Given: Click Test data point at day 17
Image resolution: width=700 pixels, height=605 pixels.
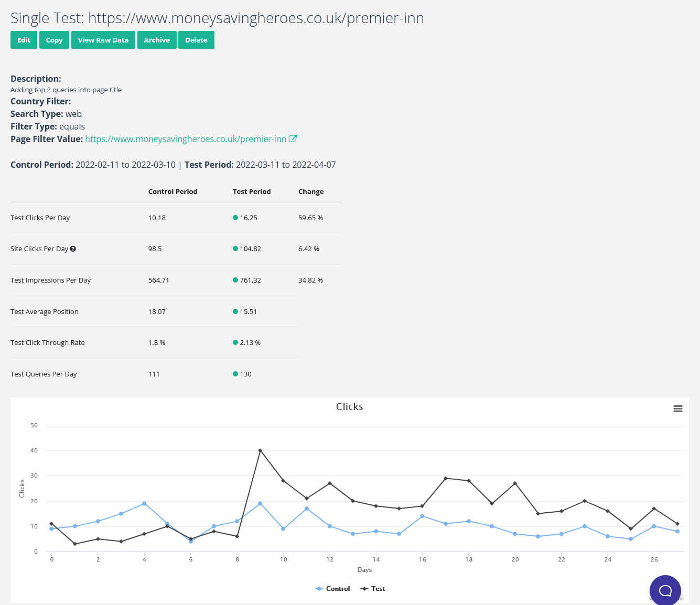Looking at the screenshot, I should 446,478.
